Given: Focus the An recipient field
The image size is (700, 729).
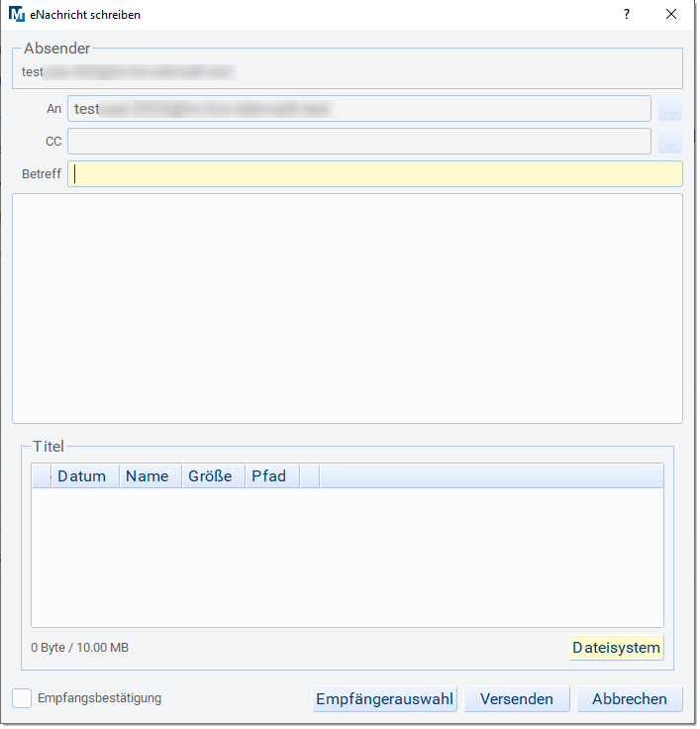Looking at the screenshot, I should pyautogui.click(x=358, y=109).
